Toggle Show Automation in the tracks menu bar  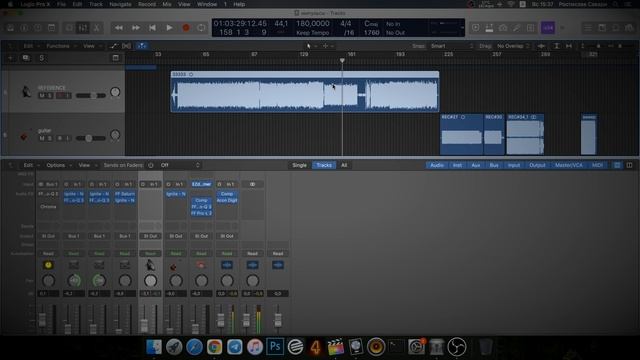[x=113, y=46]
